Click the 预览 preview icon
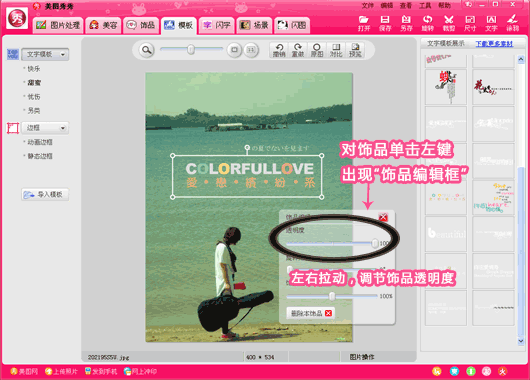 click(355, 50)
